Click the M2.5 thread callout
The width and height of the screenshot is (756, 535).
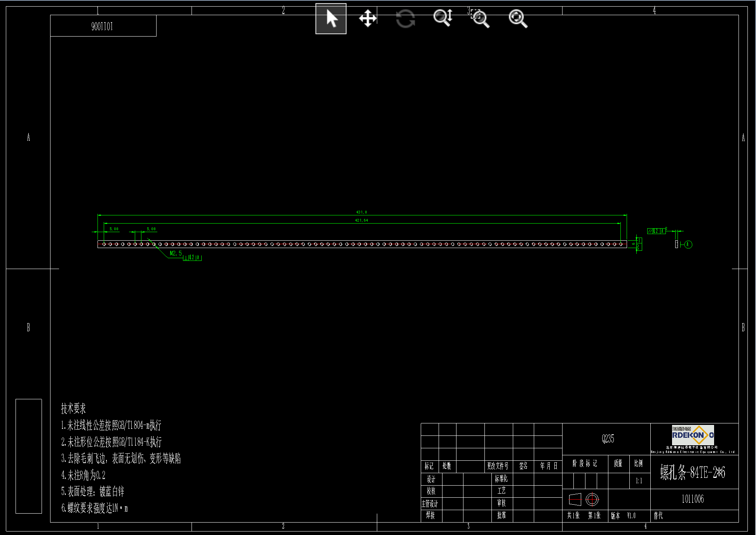pos(176,253)
